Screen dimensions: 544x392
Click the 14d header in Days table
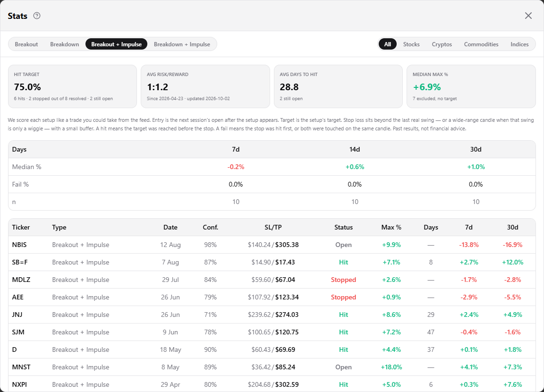coord(355,149)
